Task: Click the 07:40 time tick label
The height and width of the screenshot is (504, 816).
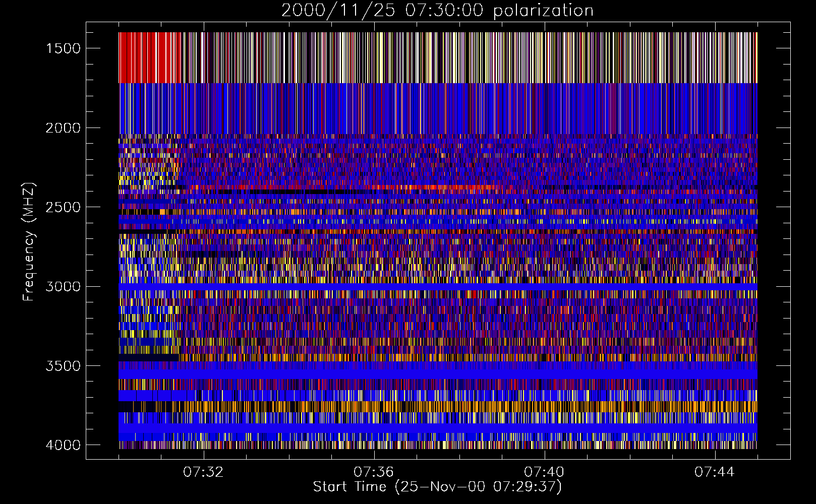Action: pyautogui.click(x=544, y=472)
